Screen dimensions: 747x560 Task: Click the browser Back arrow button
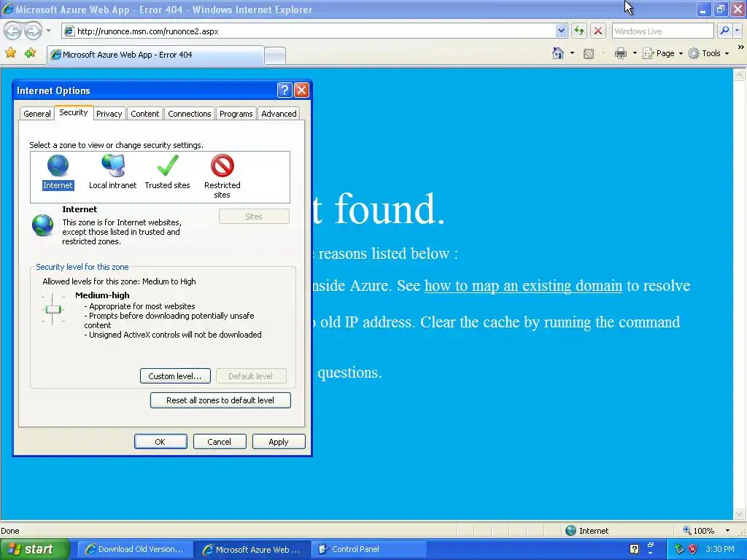[x=12, y=31]
